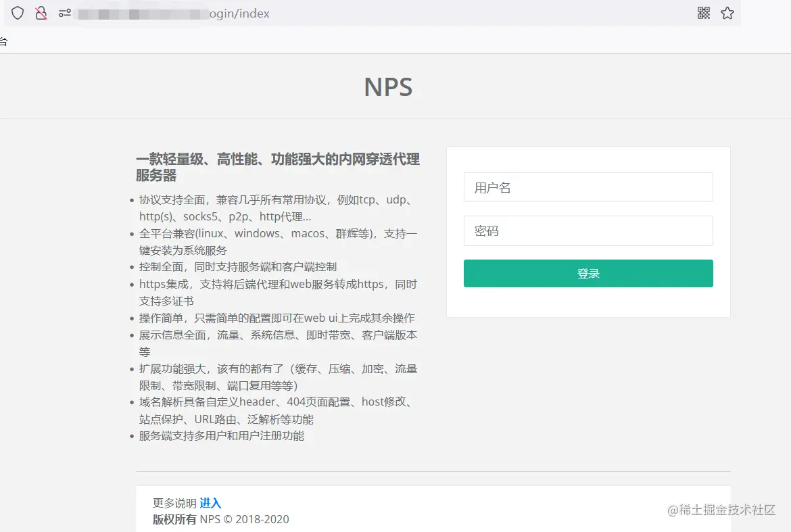
Task: Click the address bar URL ending login/index
Action: pyautogui.click(x=174, y=14)
